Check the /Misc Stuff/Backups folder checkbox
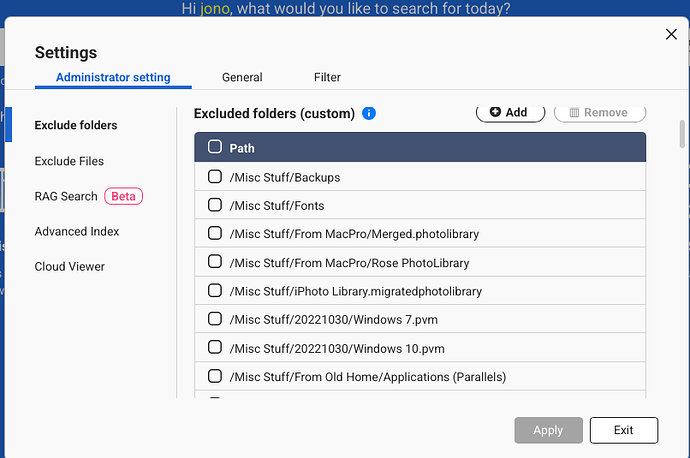Viewport: 690px width, 458px height. coord(215,177)
